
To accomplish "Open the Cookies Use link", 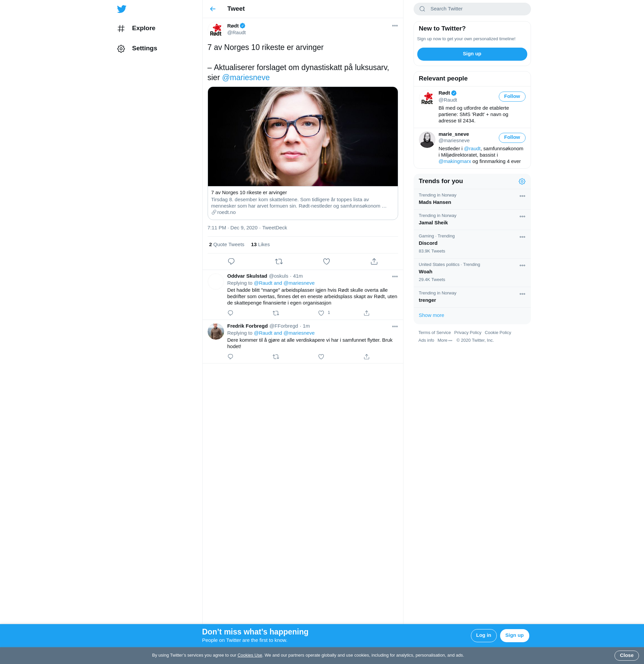I will coord(250,656).
